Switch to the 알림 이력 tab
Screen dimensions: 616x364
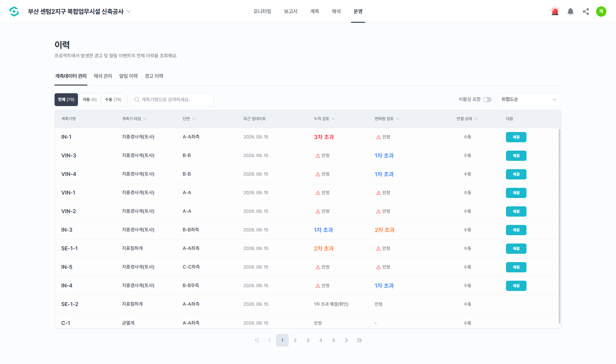tap(128, 76)
